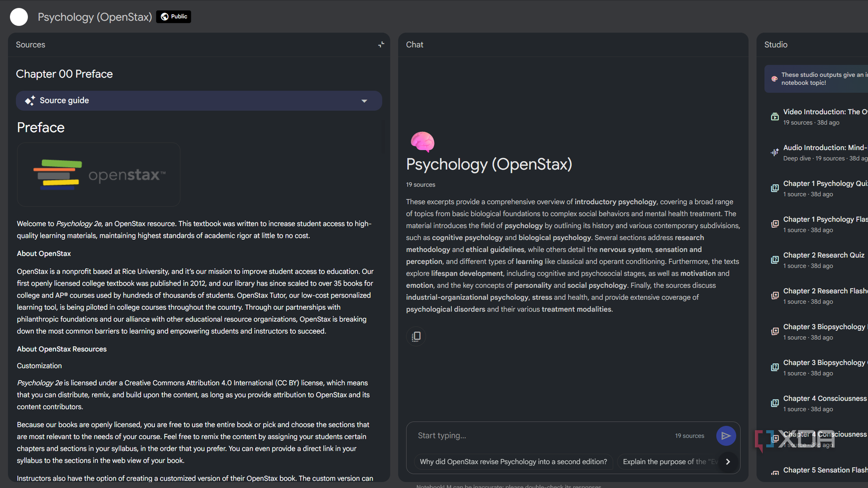
Task: Send the chat message with the arrow button
Action: (726, 435)
